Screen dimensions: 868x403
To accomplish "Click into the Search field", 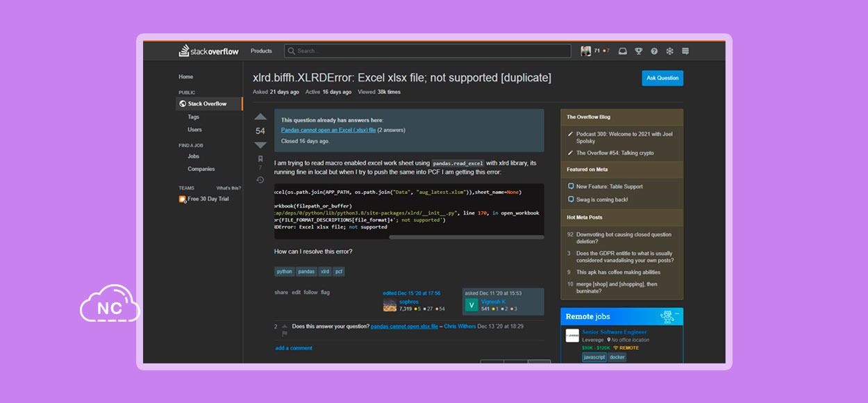I will (427, 51).
